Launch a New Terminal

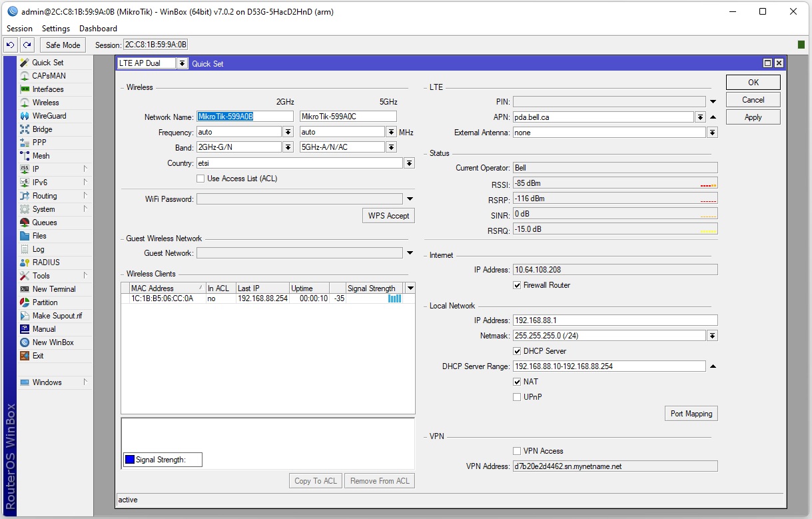tap(54, 289)
